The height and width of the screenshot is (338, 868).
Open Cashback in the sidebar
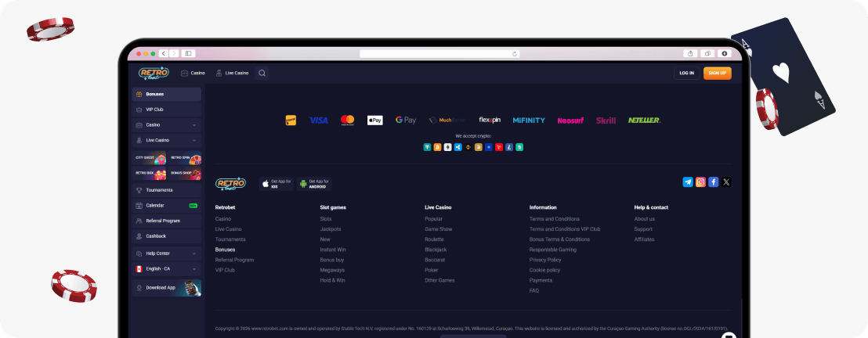coord(167,236)
